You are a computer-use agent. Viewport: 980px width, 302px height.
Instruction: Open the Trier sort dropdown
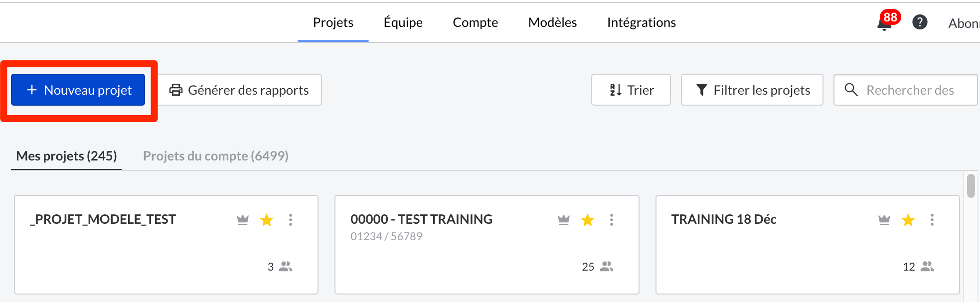631,90
